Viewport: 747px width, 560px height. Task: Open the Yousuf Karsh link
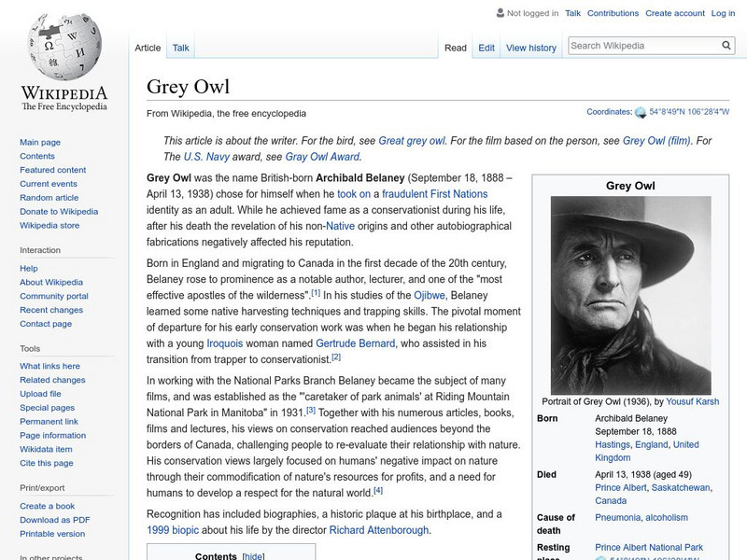point(692,401)
